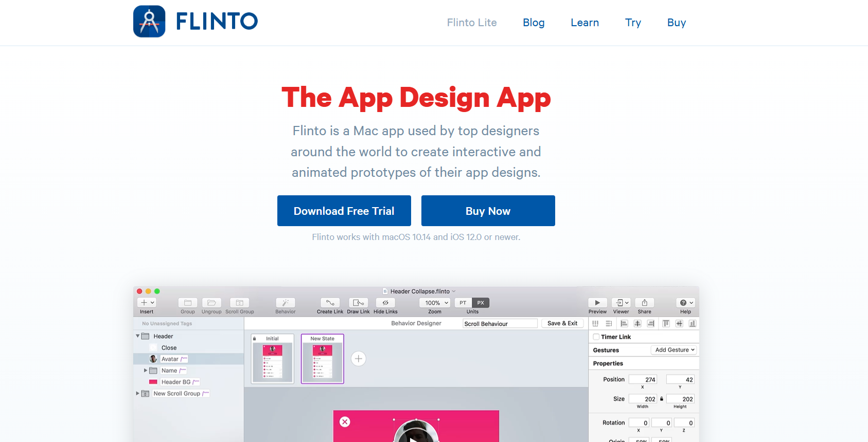Click the align top edges icon
The height and width of the screenshot is (442, 868).
click(666, 323)
